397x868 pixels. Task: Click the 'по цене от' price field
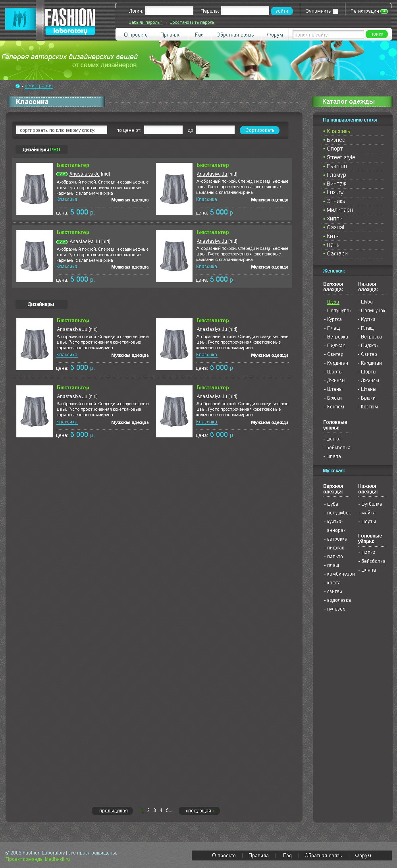(x=163, y=130)
